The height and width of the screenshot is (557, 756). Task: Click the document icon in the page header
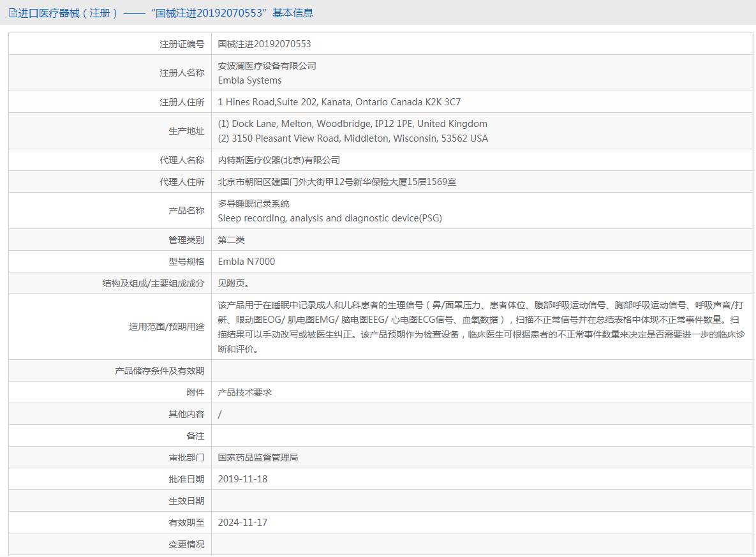(13, 13)
